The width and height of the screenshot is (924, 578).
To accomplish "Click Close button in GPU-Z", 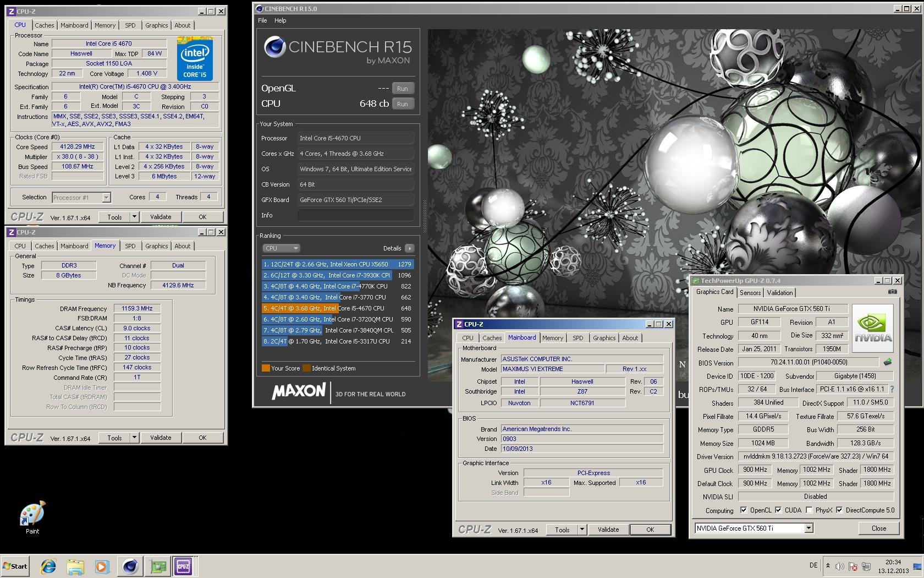I will [x=879, y=528].
